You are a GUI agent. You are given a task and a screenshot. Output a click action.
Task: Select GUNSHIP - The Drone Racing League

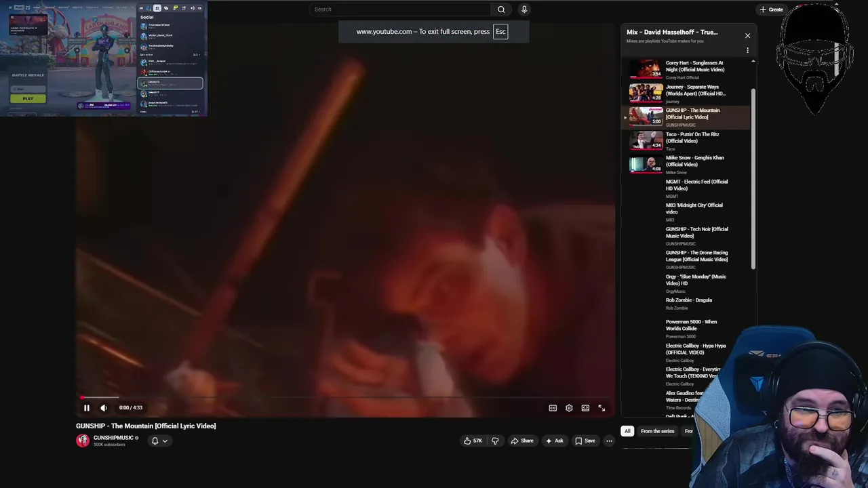tap(686, 259)
